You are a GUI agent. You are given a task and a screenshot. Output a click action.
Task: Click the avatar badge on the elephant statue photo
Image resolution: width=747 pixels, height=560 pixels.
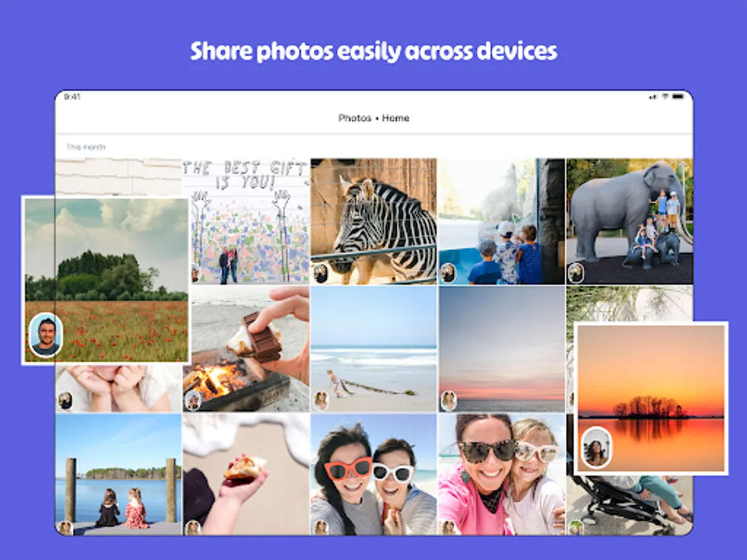[576, 273]
